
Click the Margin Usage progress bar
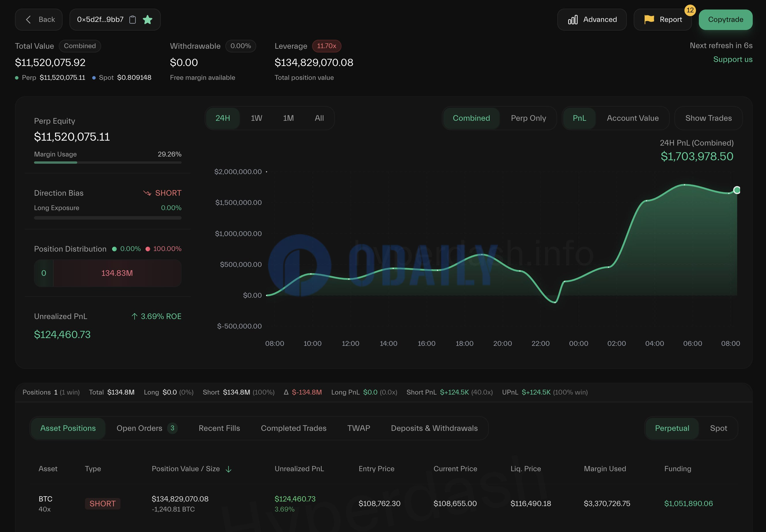coord(107,163)
